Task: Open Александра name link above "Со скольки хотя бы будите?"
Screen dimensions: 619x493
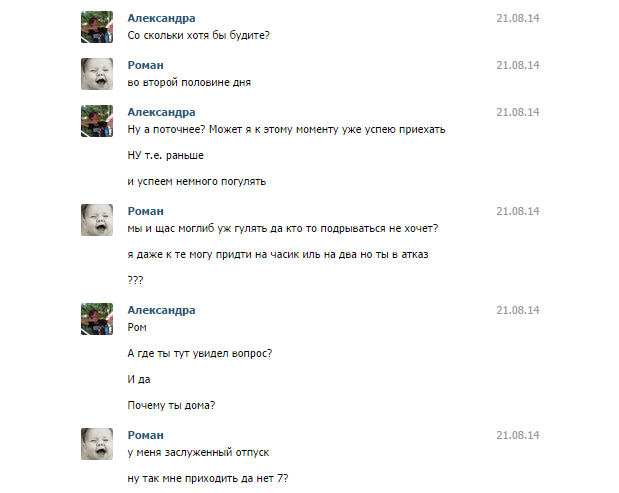Action: pyautogui.click(x=162, y=19)
